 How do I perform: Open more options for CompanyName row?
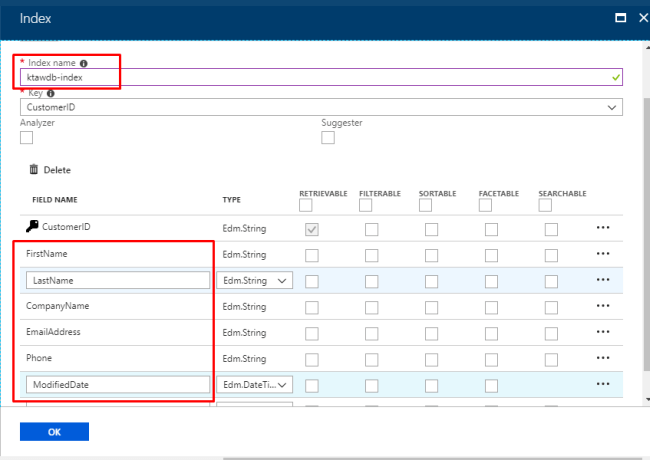click(x=603, y=306)
